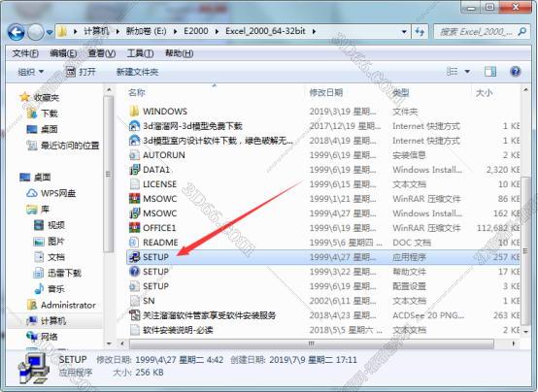Select the WINDOWS folder icon
Viewport: 538px width, 392px height.
[134, 112]
